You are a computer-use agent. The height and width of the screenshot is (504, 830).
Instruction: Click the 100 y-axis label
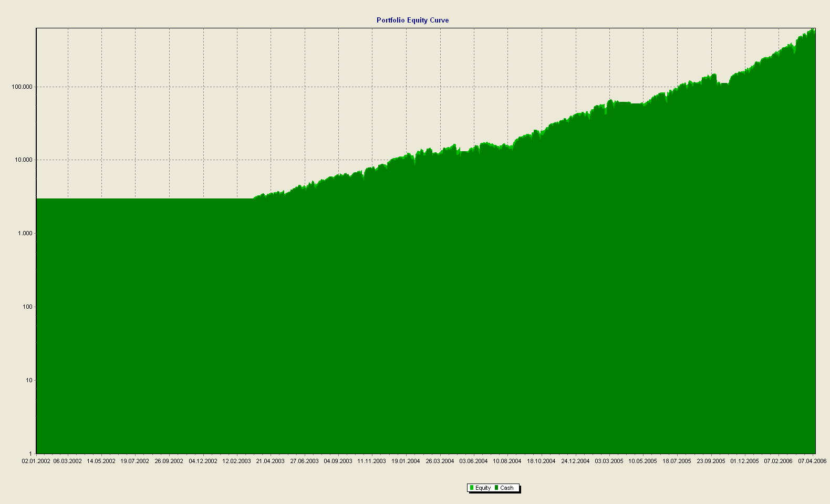[27, 307]
